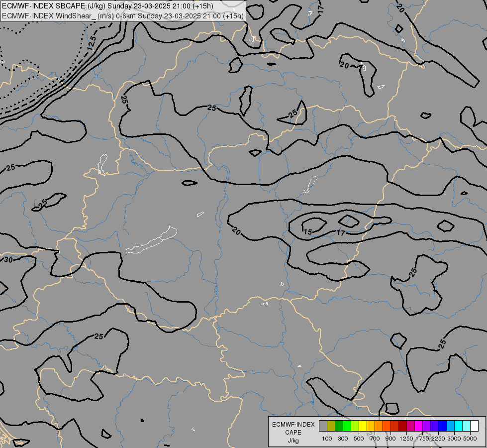Viewport: 487px width, 448px height.
Task: Click the 1250 legend value label
Action: click(x=406, y=439)
